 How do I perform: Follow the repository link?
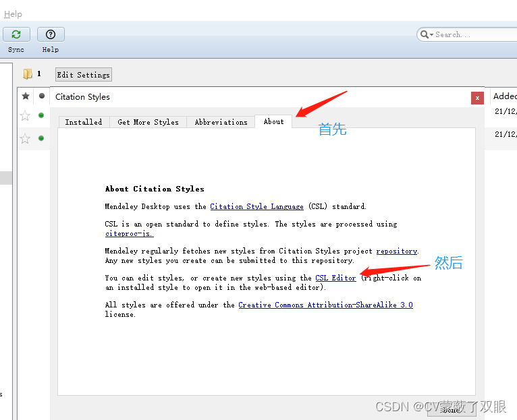point(397,251)
